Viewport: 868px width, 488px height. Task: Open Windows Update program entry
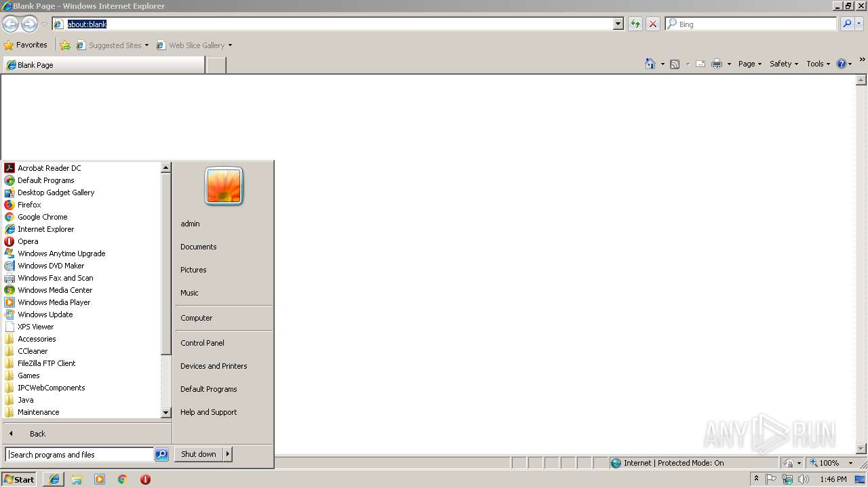click(x=45, y=314)
